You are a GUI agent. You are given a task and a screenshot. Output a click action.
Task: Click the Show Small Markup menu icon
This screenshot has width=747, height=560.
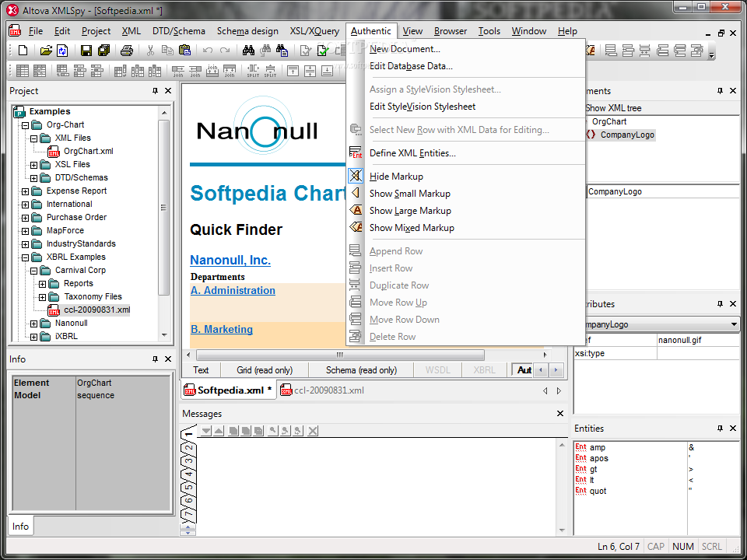[x=356, y=193]
